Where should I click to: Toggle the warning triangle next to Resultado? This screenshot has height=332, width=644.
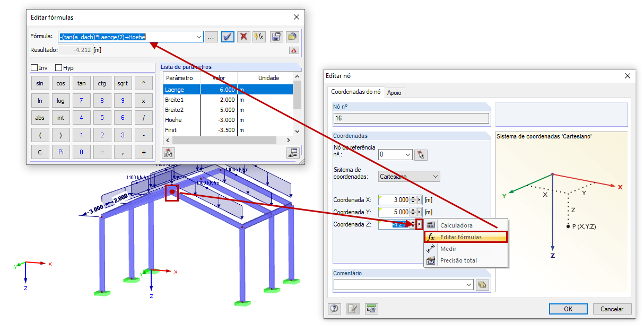[293, 50]
